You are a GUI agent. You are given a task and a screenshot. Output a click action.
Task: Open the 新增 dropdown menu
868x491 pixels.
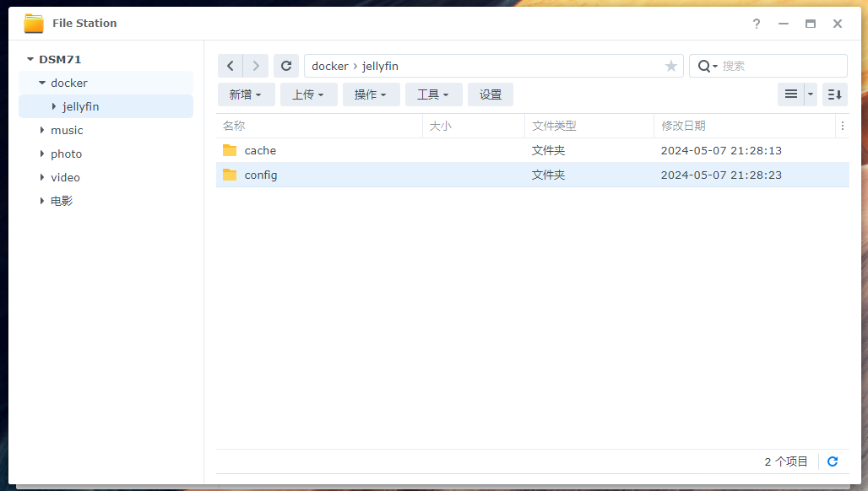coord(246,94)
